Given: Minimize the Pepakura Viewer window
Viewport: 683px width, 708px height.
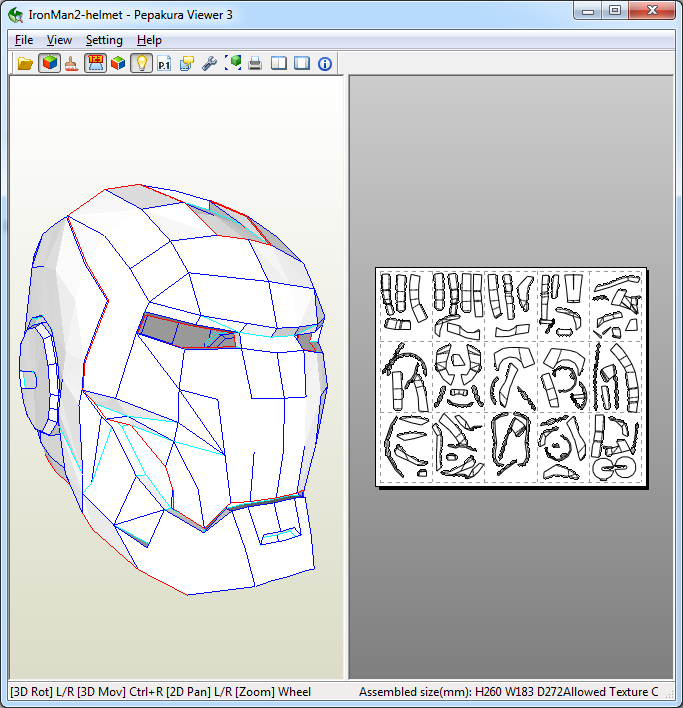Looking at the screenshot, I should (x=588, y=11).
